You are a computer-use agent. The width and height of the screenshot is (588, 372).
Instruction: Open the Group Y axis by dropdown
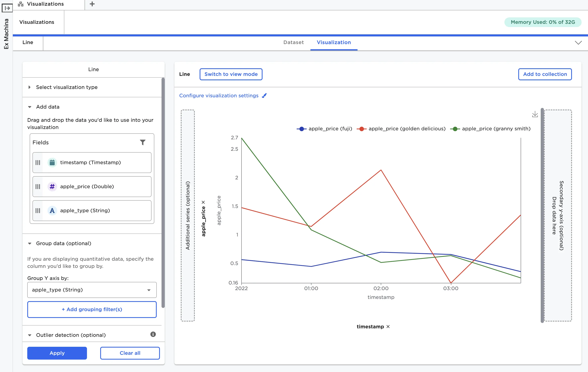92,290
